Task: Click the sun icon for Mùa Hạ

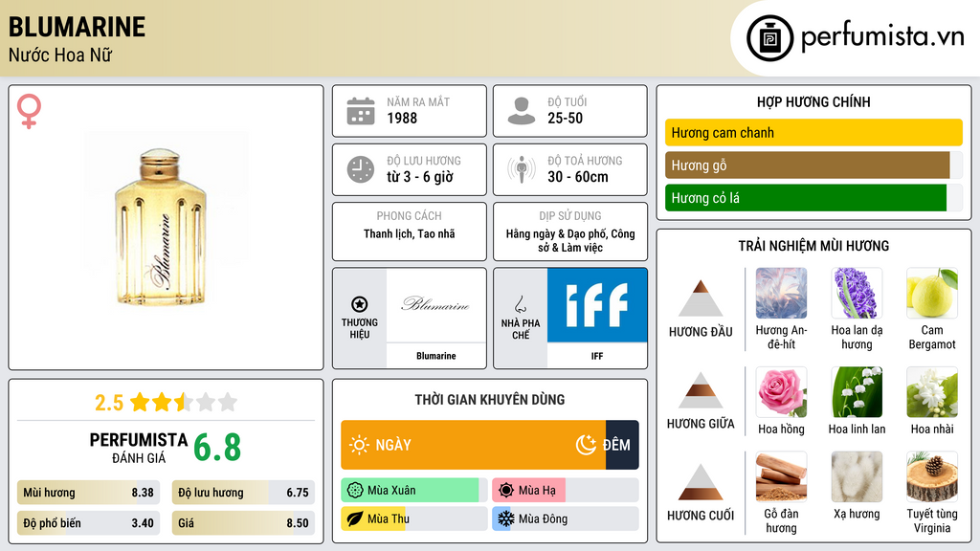Action: click(506, 491)
